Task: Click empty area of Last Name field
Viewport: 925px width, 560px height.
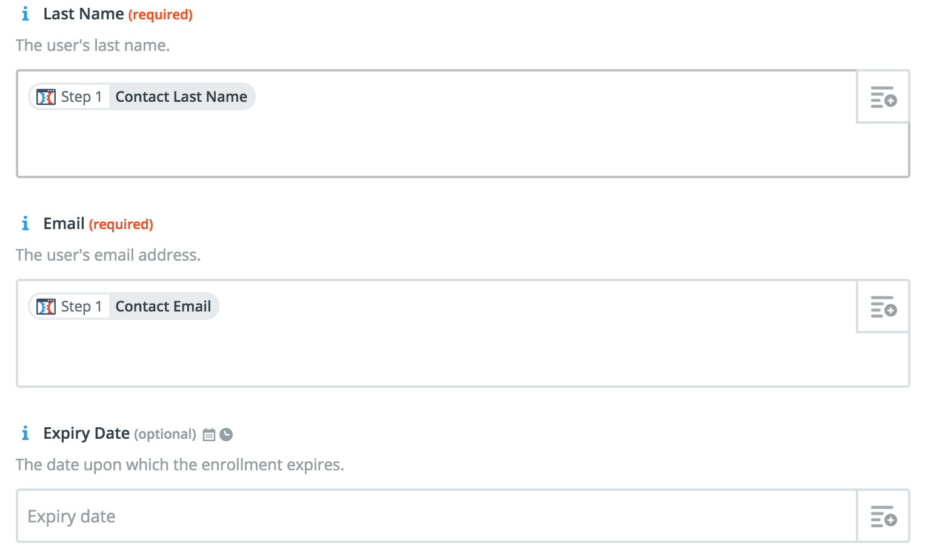Action: point(436,145)
